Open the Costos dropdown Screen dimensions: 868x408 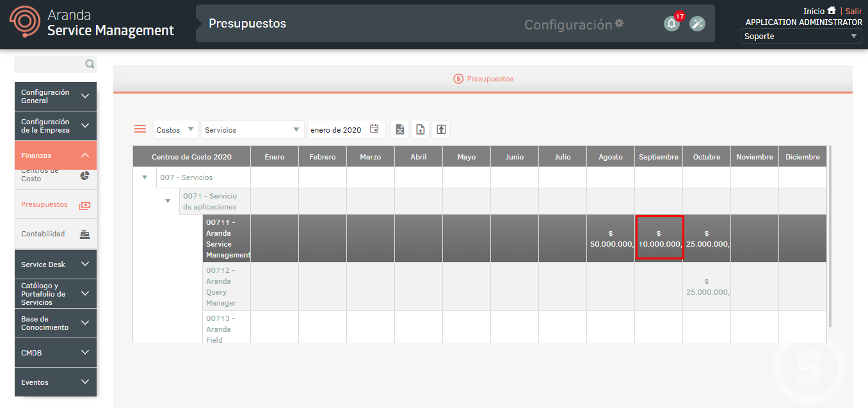click(x=175, y=129)
